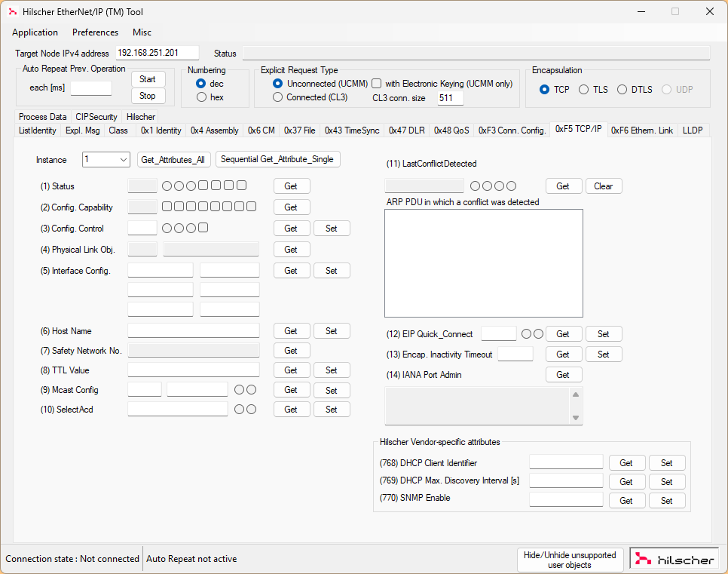Open the Application menu
This screenshot has width=728, height=574.
(x=35, y=32)
